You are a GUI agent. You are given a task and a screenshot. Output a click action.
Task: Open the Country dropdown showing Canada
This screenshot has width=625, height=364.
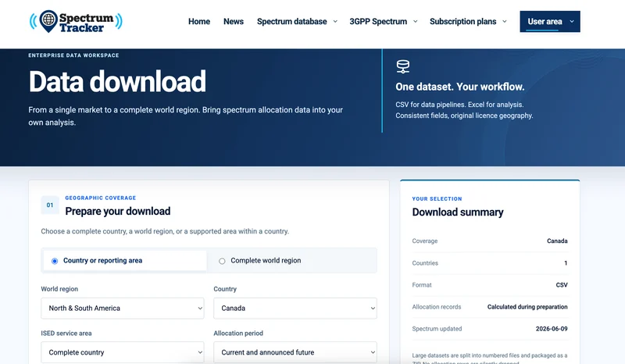(x=295, y=309)
